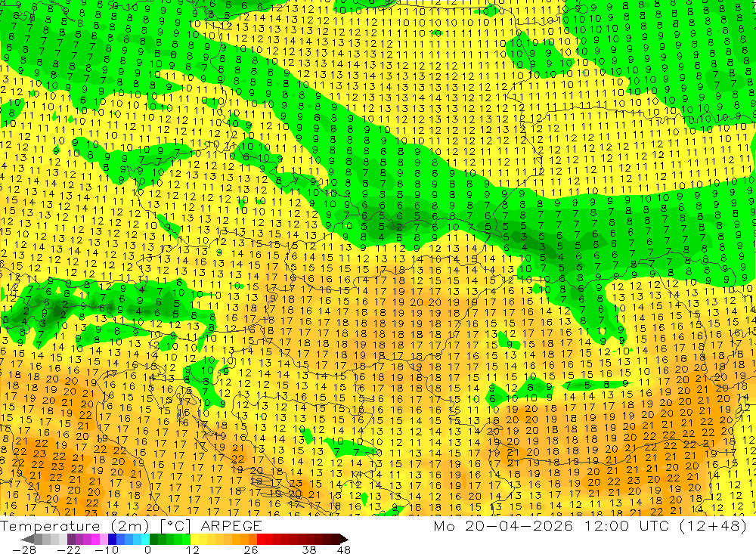Screen dimensions: 756x554
Task: Click the dark blue swatch at -10 in the legend
Action: 112,540
